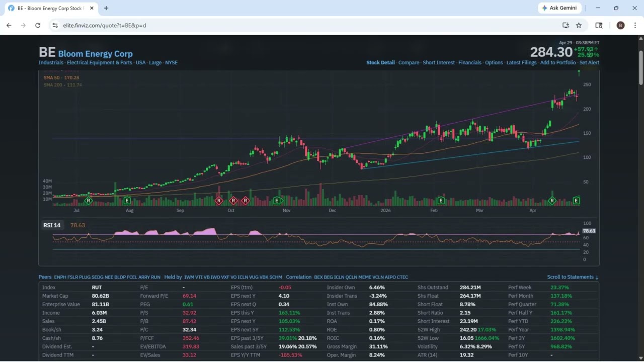Open Electrical Equipment & Parts industry link
Image resolution: width=644 pixels, height=362 pixels.
100,63
